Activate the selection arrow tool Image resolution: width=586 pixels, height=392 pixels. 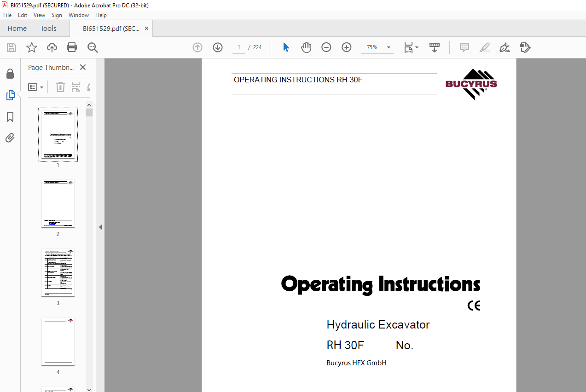(x=286, y=47)
